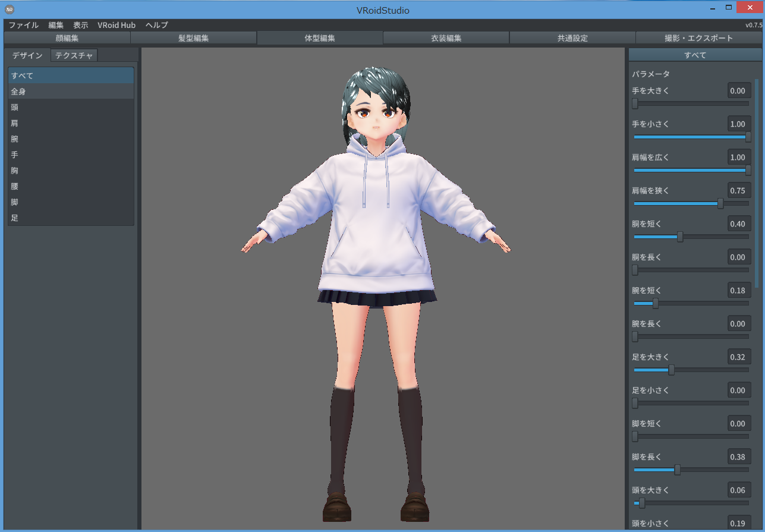Click the 手を小さく slider track
Image resolution: width=765 pixels, height=532 pixels.
pyautogui.click(x=691, y=137)
